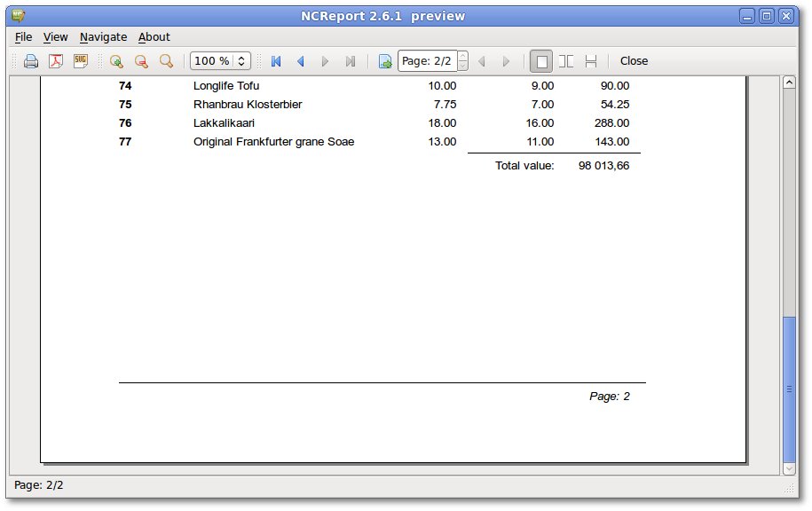Image resolution: width=812 pixels, height=511 pixels.
Task: Open the View menu
Action: pyautogui.click(x=55, y=37)
